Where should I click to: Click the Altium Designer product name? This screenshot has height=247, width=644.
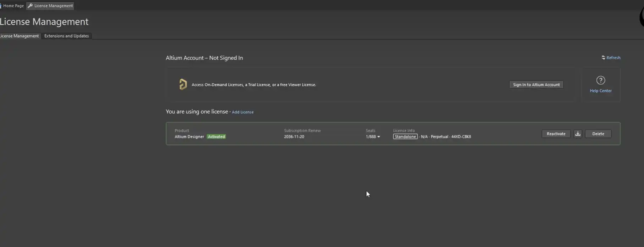click(x=189, y=136)
